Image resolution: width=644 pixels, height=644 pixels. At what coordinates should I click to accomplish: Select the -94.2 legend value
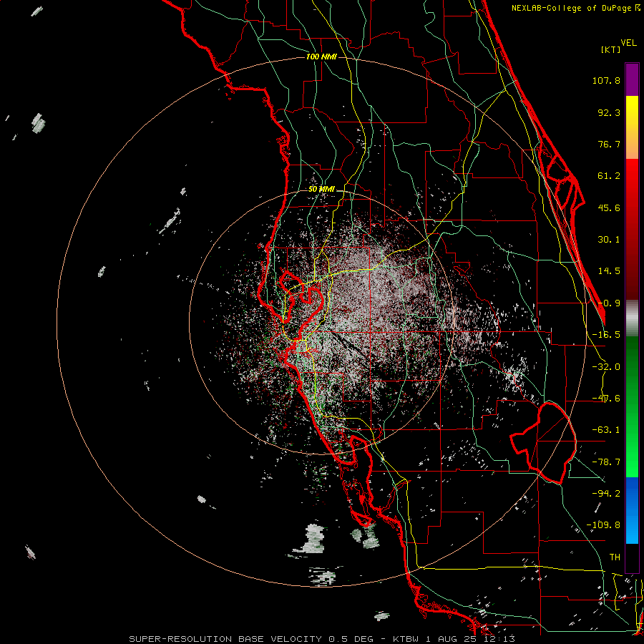[606, 493]
